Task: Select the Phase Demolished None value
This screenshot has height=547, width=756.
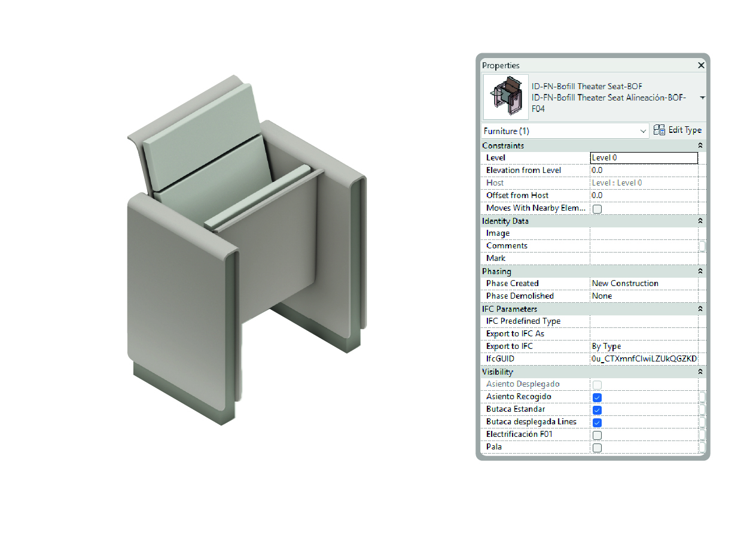Action: click(x=644, y=296)
